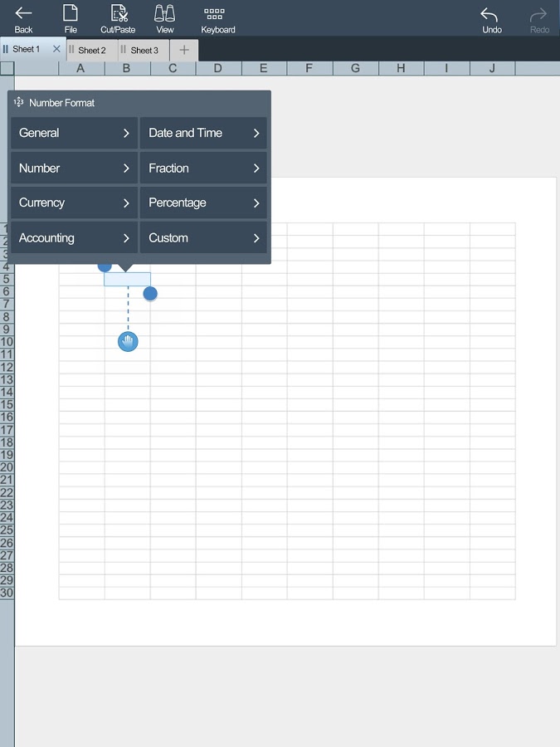Expand Date and Time format options
Screen dimensions: 560x747
pos(203,133)
